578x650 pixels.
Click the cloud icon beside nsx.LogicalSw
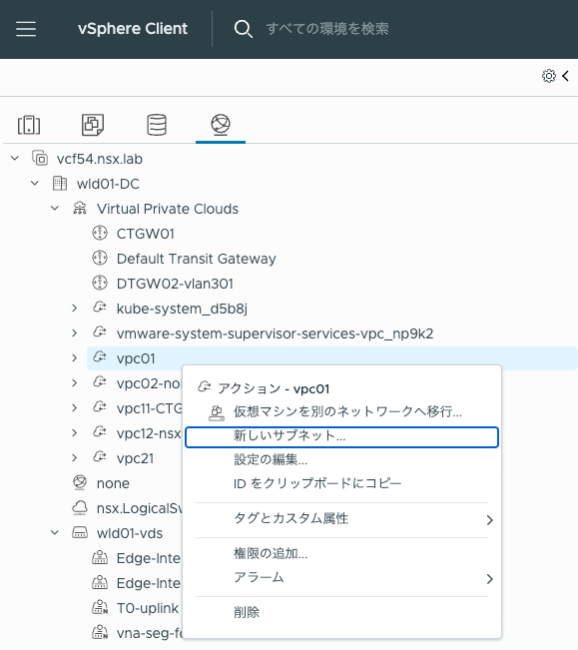(80, 507)
